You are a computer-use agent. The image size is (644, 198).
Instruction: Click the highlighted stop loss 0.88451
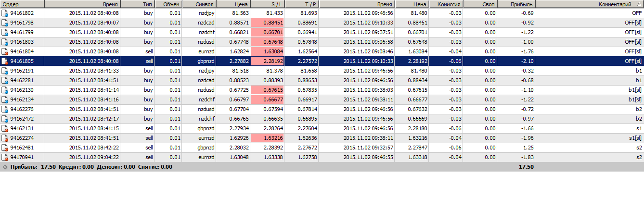click(268, 23)
